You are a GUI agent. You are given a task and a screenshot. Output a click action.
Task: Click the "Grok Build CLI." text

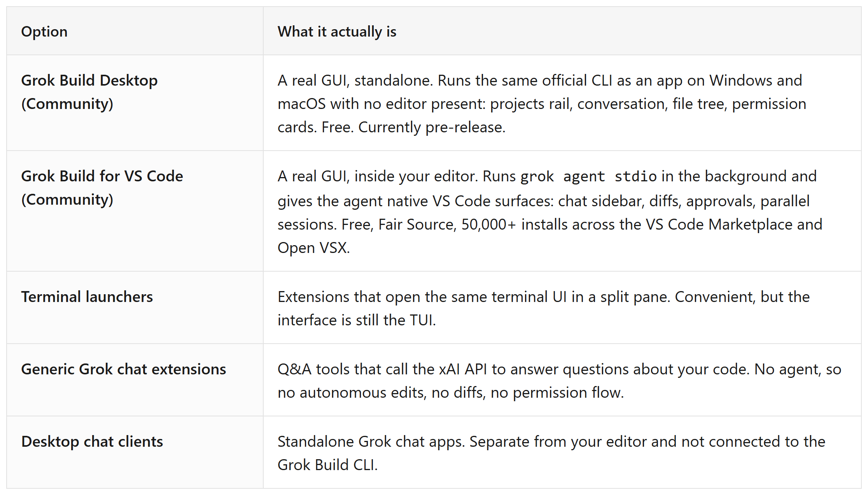coord(327,465)
